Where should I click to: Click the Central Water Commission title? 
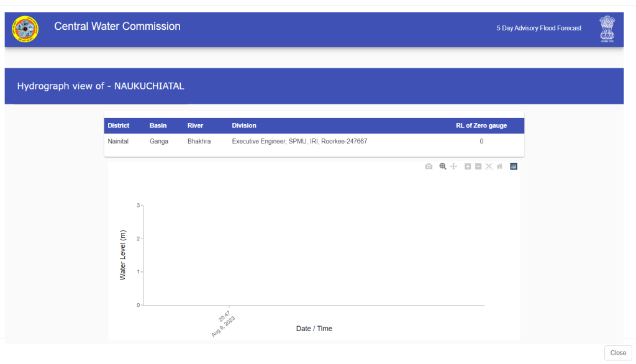117,27
